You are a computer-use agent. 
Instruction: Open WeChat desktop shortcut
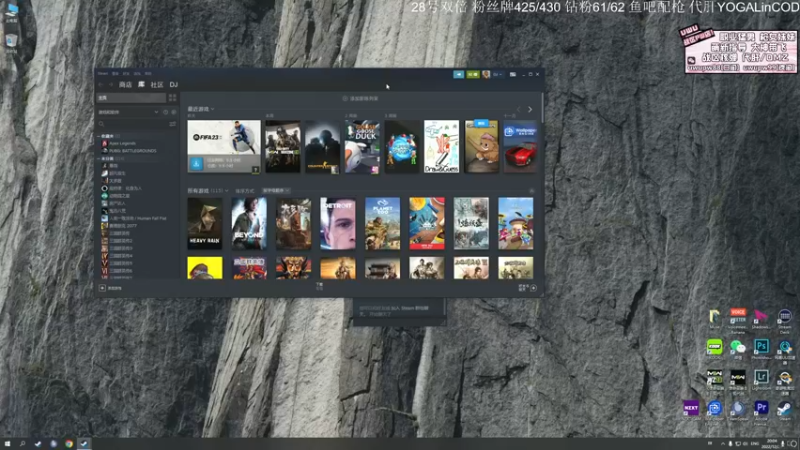pyautogui.click(x=738, y=349)
